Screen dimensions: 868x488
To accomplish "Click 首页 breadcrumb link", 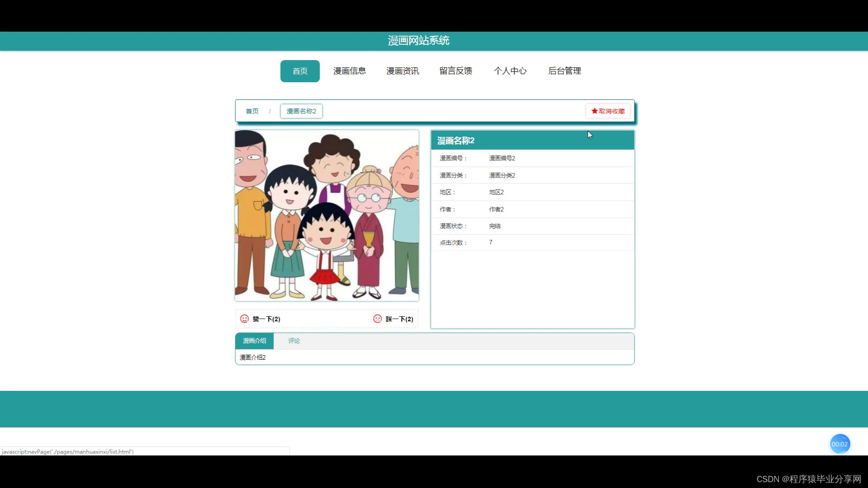I will click(252, 111).
